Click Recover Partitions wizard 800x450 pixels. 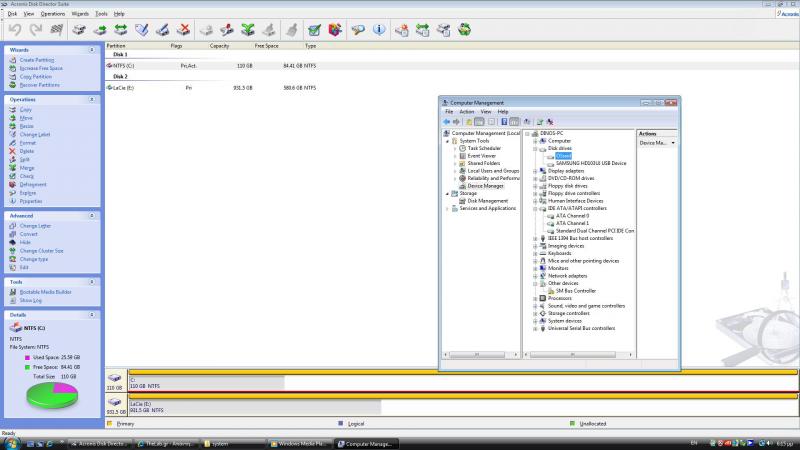[39, 85]
